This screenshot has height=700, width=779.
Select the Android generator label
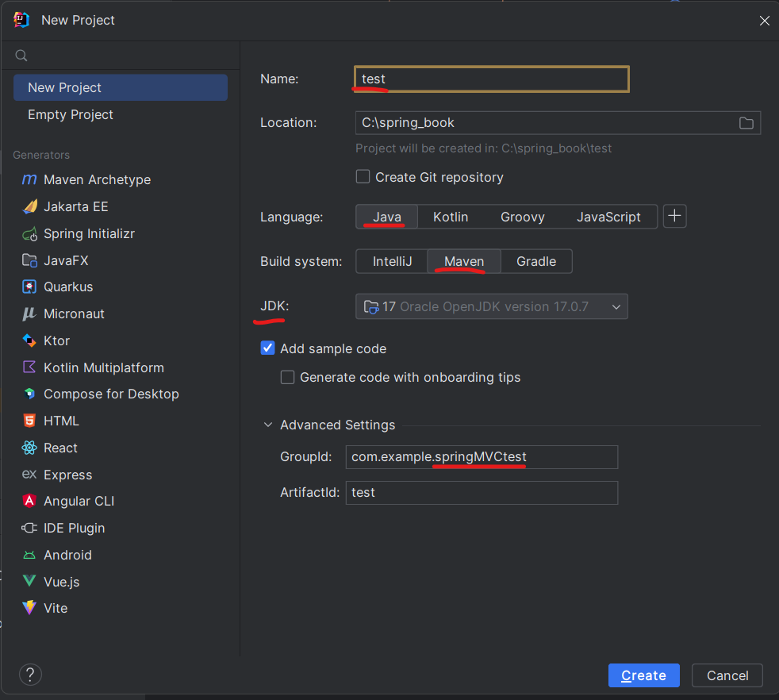(67, 555)
